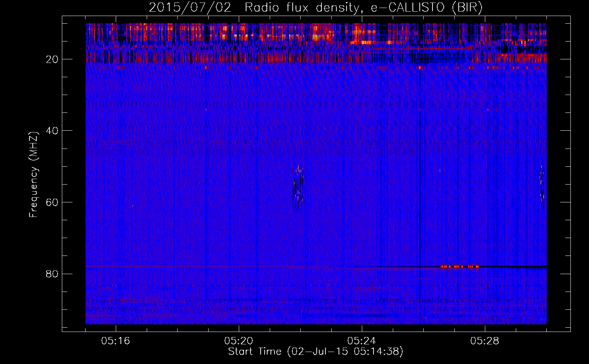Click the '20' frequency tick label
This screenshot has width=589, height=364.
pyautogui.click(x=52, y=59)
